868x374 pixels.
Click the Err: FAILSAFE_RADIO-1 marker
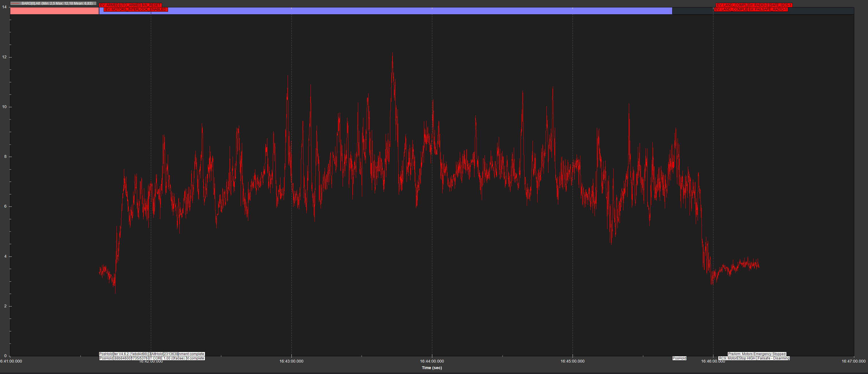[768, 9]
